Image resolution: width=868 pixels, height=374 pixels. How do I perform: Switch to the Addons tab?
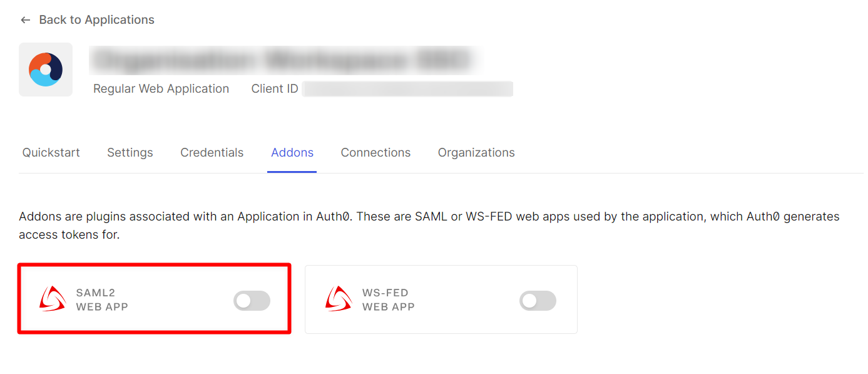tap(292, 152)
